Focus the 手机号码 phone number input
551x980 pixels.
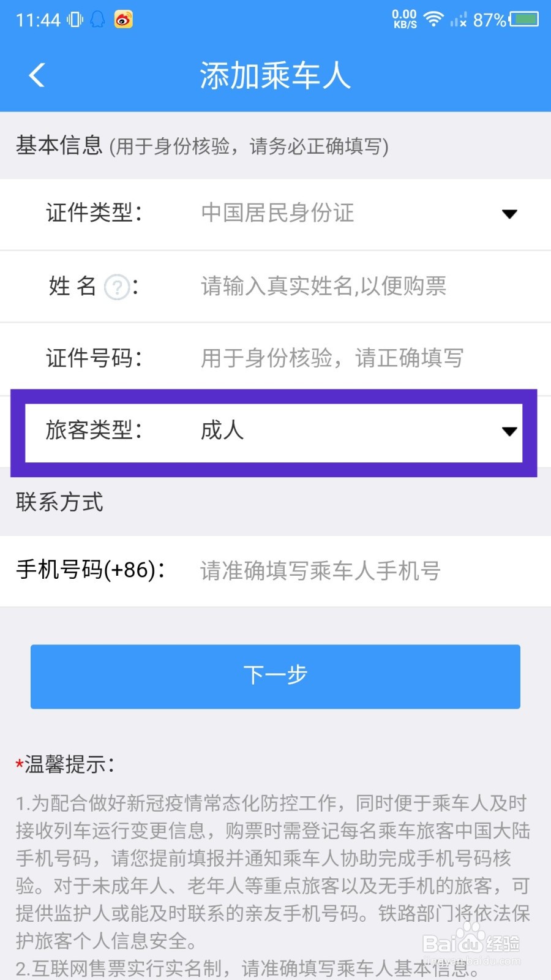320,571
